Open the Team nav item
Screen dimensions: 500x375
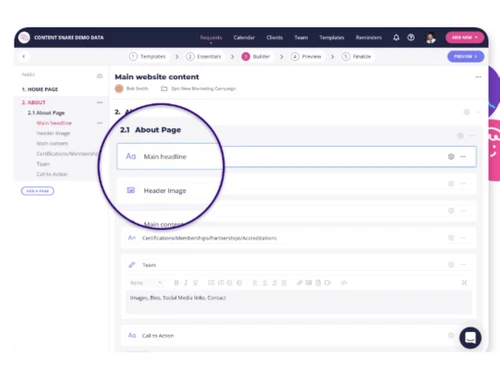coord(301,38)
